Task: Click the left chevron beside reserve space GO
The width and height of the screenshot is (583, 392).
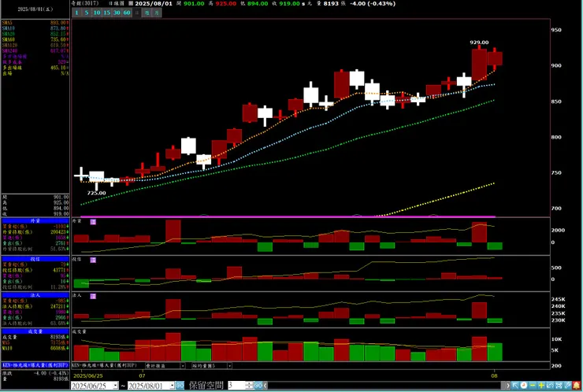Action: point(265,386)
